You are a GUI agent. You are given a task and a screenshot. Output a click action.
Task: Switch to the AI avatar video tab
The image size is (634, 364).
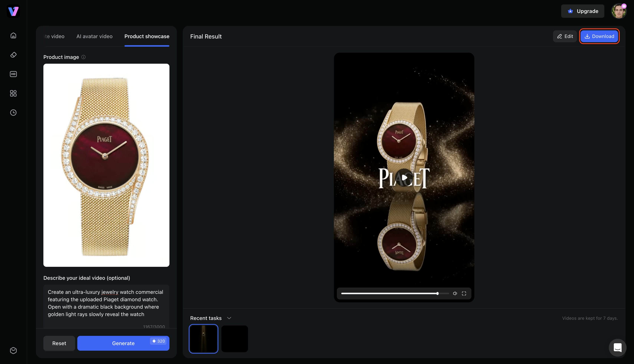click(94, 36)
